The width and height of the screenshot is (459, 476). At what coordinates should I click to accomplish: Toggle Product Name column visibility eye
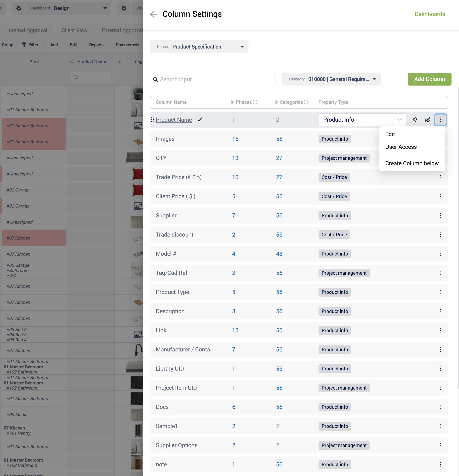click(428, 120)
